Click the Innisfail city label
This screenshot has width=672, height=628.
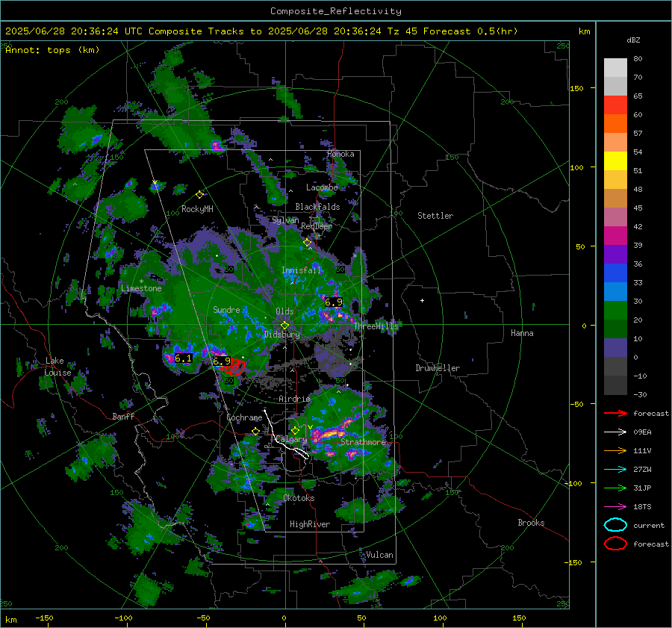(301, 270)
